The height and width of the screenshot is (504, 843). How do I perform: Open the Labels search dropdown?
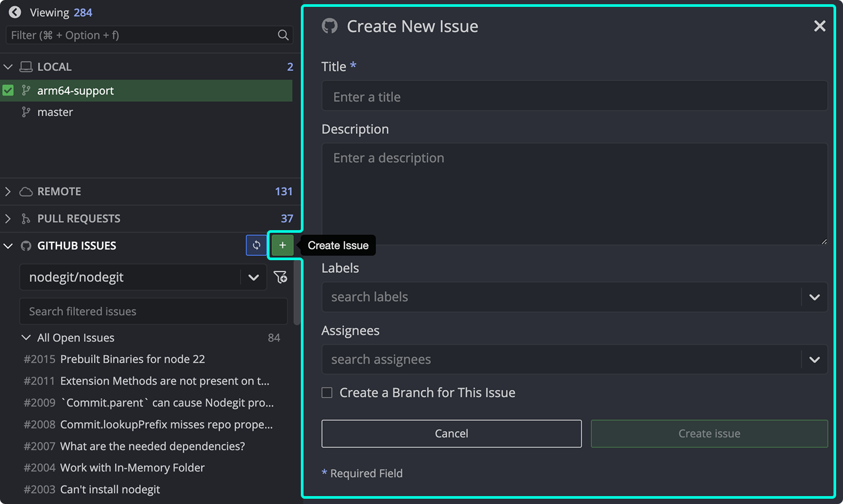click(814, 297)
